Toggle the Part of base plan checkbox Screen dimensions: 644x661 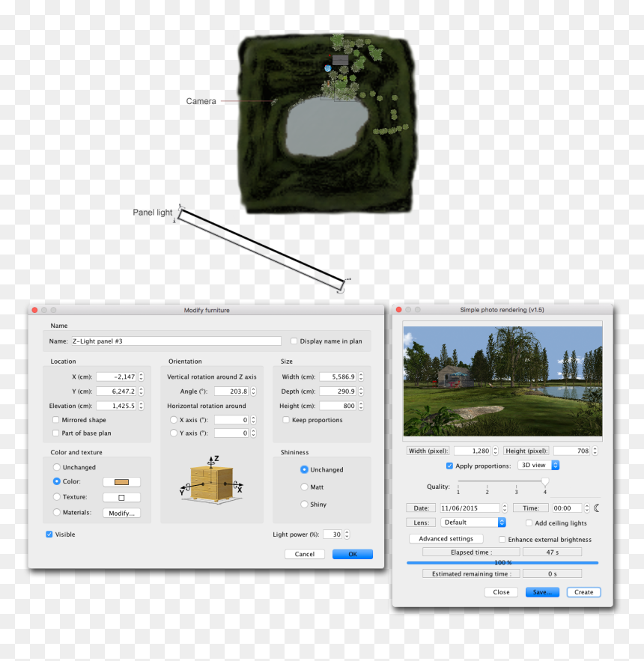point(55,433)
